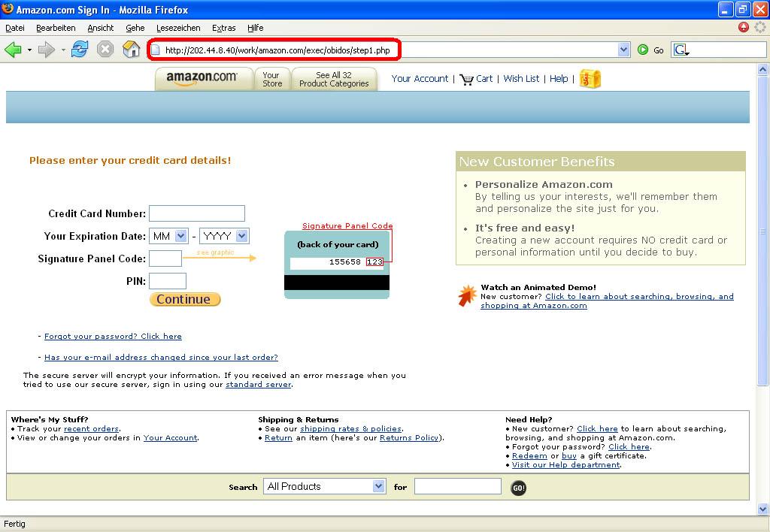
Task: Click the Credit Card Number input field
Action: click(x=197, y=213)
